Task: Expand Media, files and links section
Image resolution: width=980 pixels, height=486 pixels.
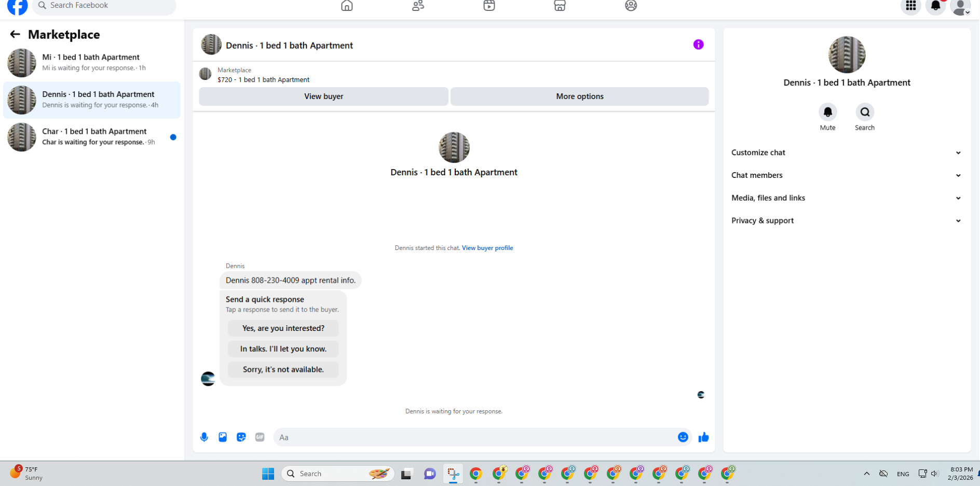Action: [x=847, y=198]
